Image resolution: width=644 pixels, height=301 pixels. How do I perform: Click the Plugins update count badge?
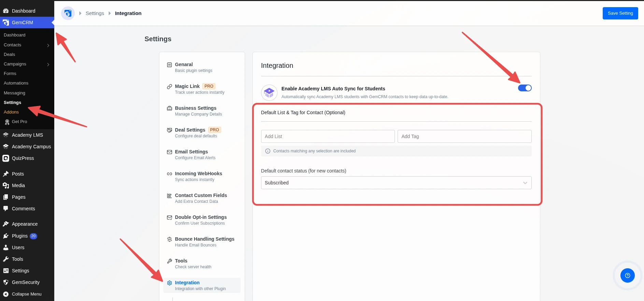33,236
